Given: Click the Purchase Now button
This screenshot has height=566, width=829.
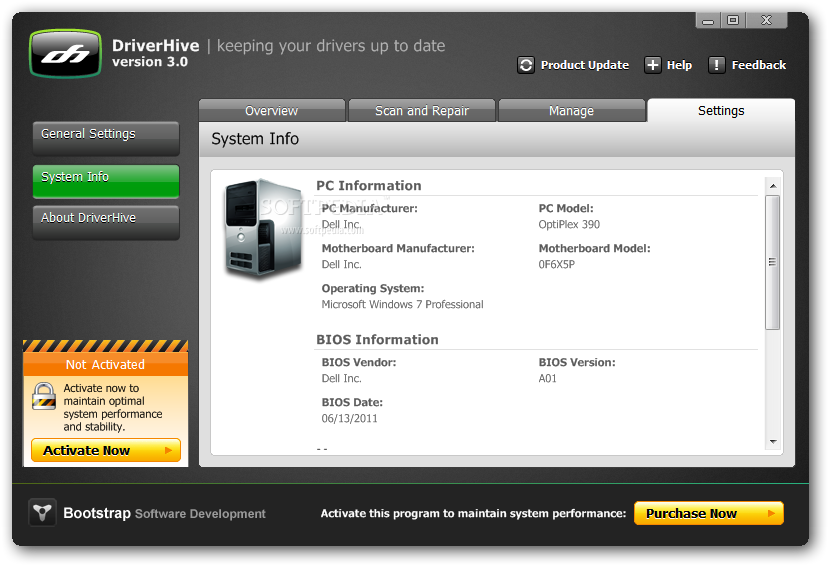Looking at the screenshot, I should coord(708,513).
